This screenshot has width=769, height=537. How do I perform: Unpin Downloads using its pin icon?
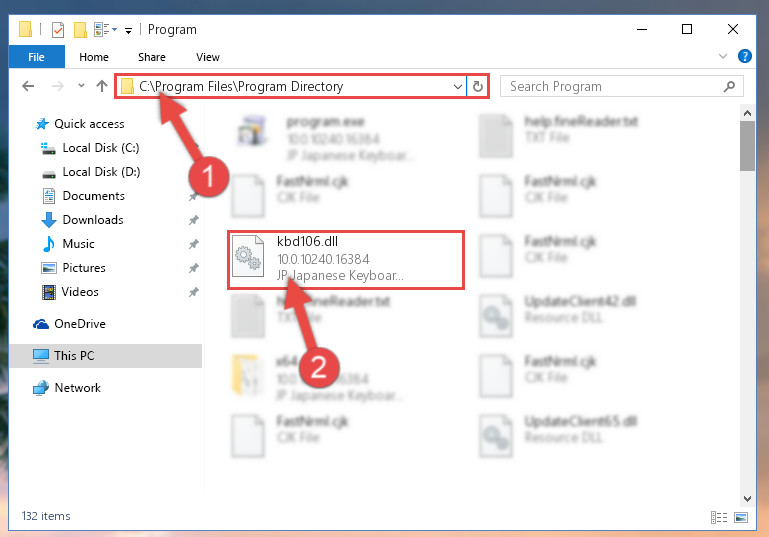click(194, 220)
